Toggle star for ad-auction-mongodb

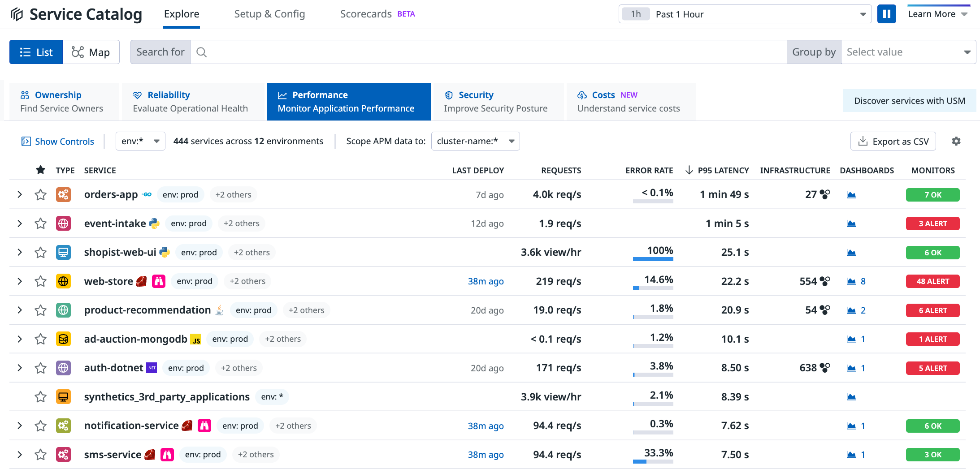(x=41, y=339)
